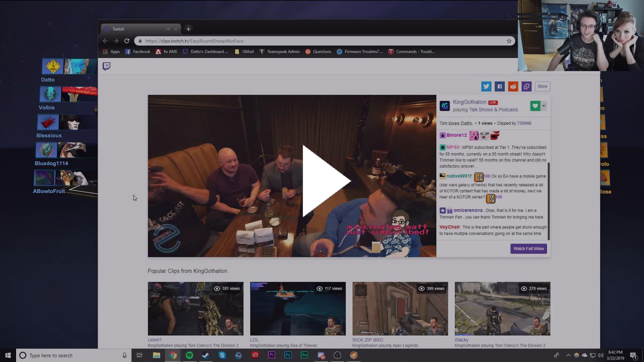Go forward in browser history
Viewport: 644px width, 362px height.
pos(116,41)
